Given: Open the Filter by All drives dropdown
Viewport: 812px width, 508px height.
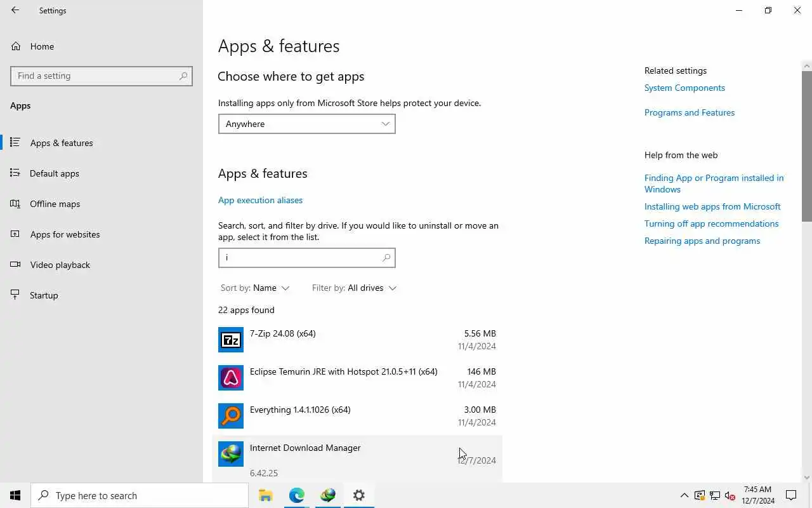Looking at the screenshot, I should point(354,288).
